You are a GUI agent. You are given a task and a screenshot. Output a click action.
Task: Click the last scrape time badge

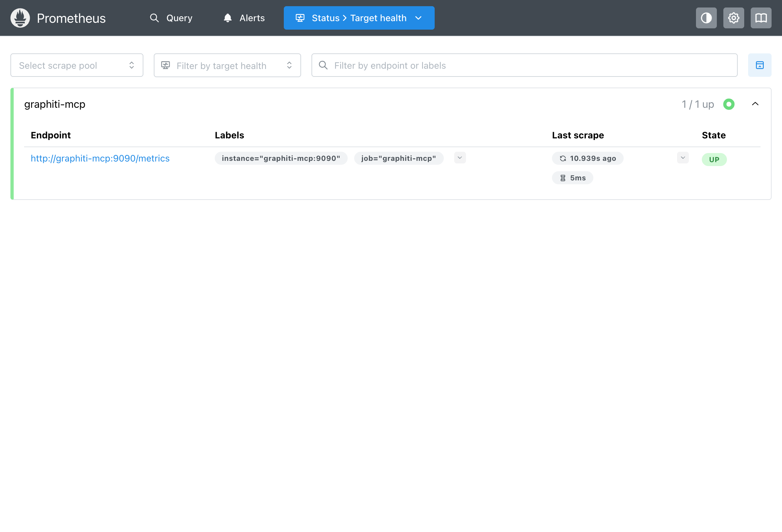587,158
